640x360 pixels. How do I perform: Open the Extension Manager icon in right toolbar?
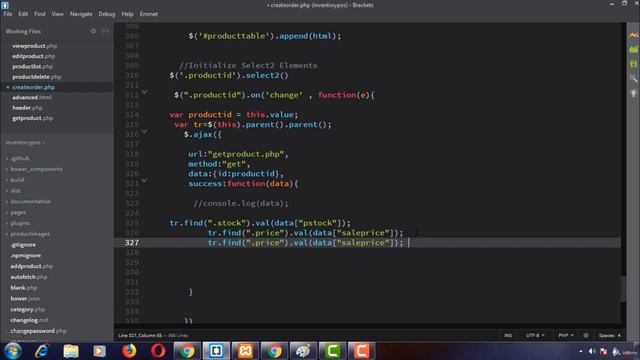pos(633,50)
